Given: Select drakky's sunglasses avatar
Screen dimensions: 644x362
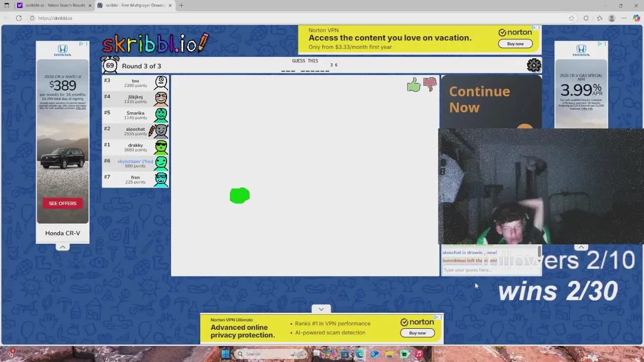Looking at the screenshot, I should (161, 147).
